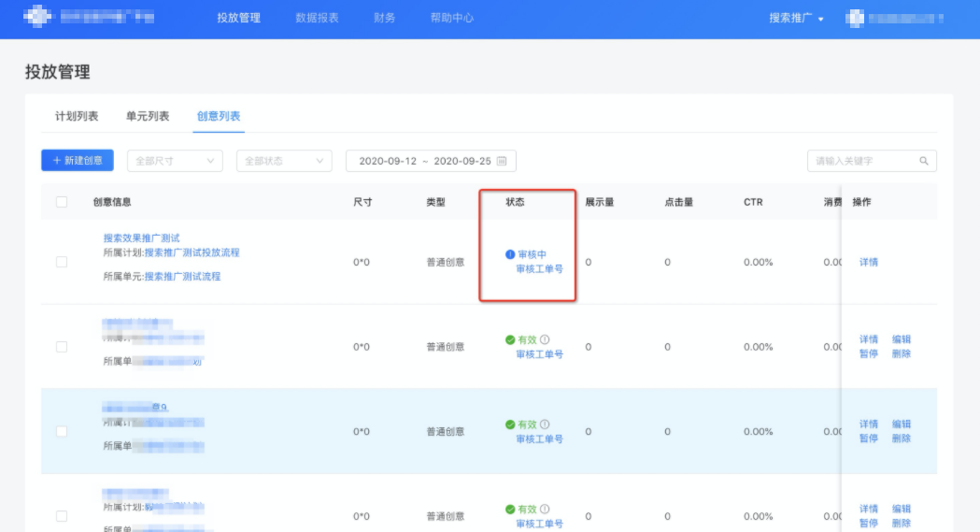Switch to the 计划列表 tab

(77, 116)
